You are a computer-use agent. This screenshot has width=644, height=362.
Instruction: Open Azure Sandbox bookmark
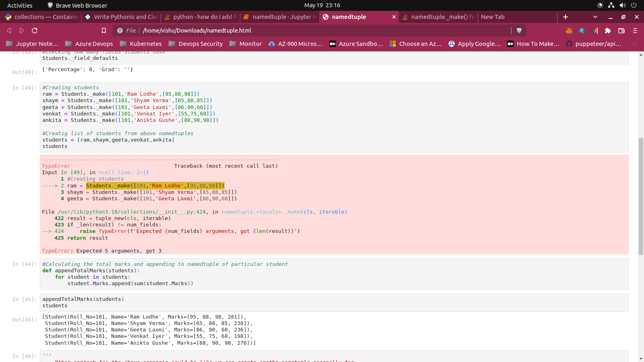click(x=356, y=44)
